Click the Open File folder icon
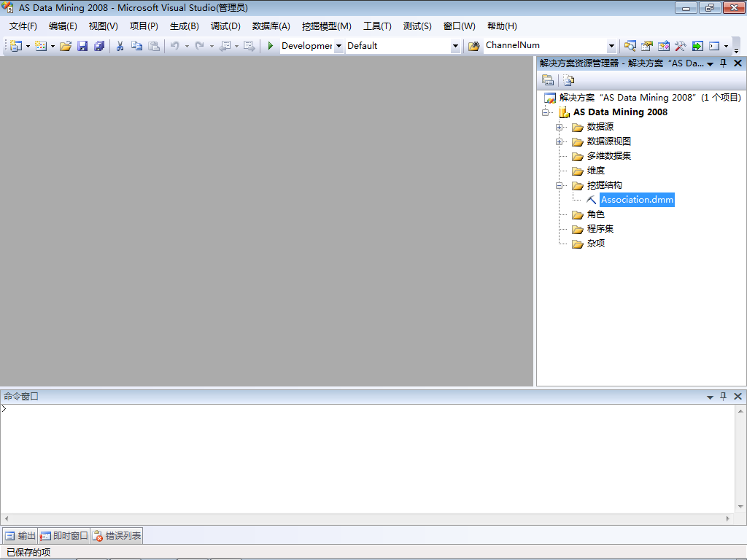The width and height of the screenshot is (747, 560). click(x=66, y=46)
